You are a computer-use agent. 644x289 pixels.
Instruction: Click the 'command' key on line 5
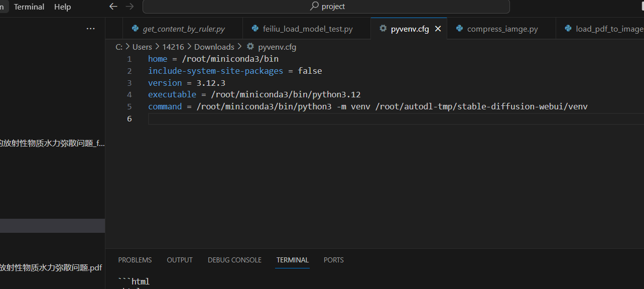tap(165, 106)
